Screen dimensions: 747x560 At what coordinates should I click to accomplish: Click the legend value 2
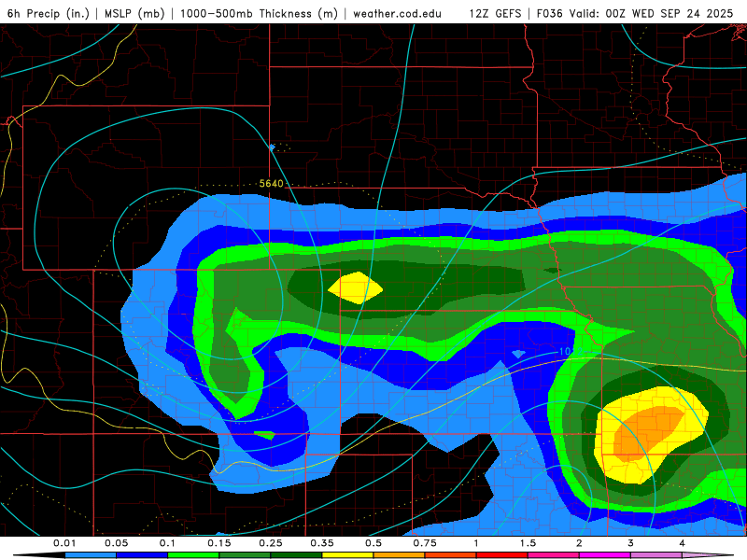(x=579, y=543)
